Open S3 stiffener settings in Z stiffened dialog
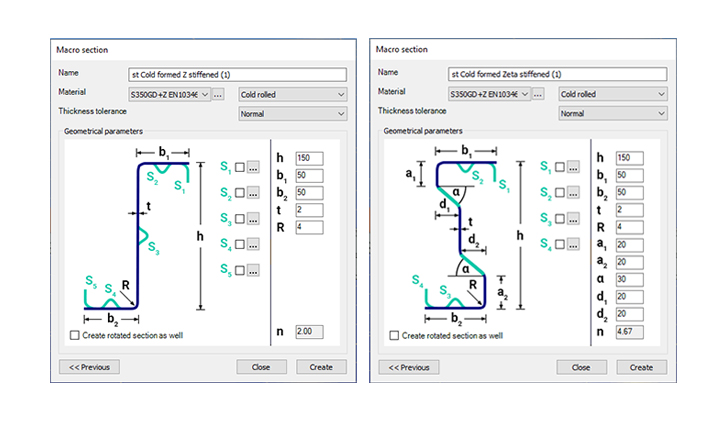Viewport: 727px width, 421px height. pyautogui.click(x=253, y=219)
